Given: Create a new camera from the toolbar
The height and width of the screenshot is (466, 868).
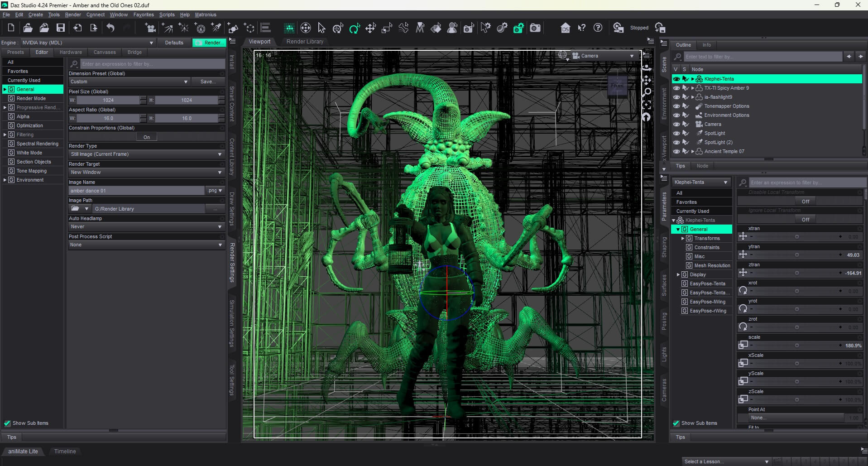Looking at the screenshot, I should coord(150,28).
